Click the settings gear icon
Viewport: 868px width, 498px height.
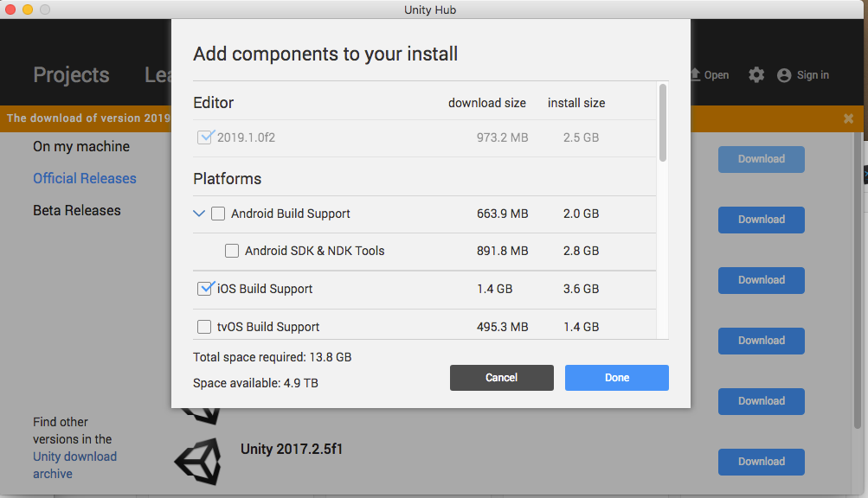click(756, 75)
